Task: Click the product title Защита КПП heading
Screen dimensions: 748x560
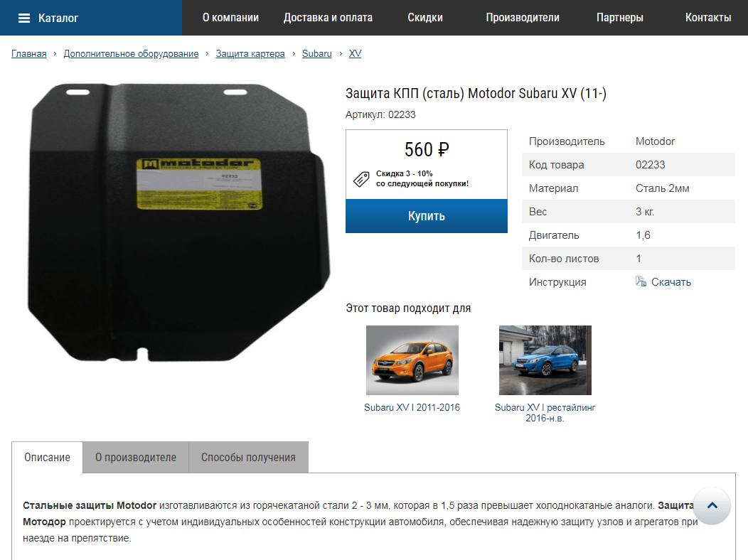Action: (476, 93)
